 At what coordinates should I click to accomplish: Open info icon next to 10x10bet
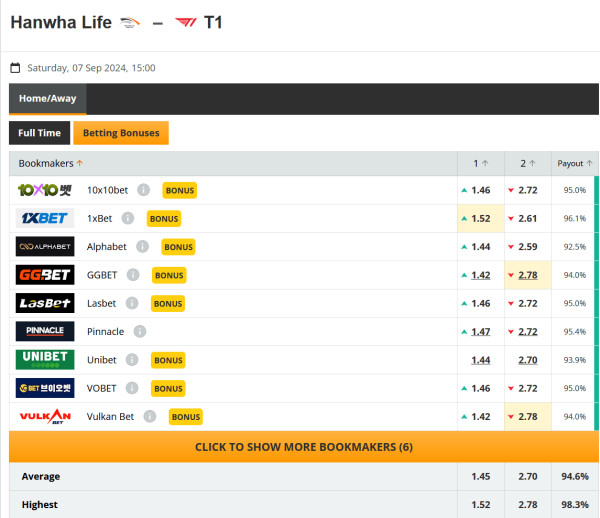click(143, 190)
